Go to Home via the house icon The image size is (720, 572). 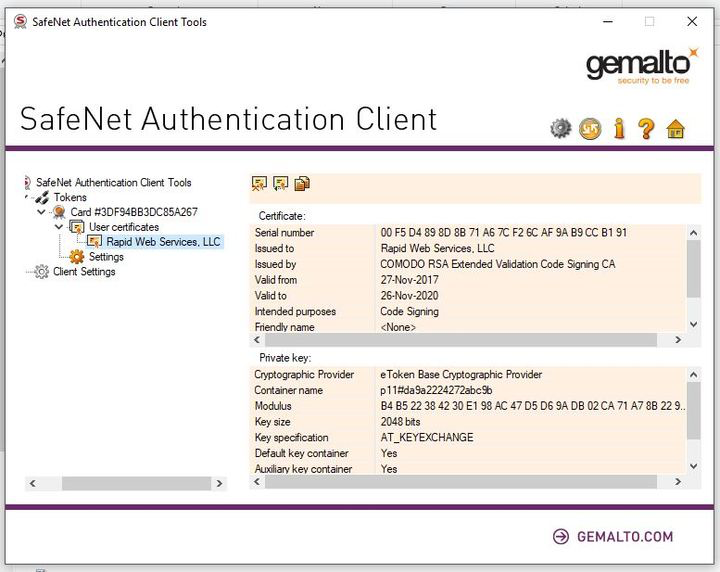click(x=676, y=128)
